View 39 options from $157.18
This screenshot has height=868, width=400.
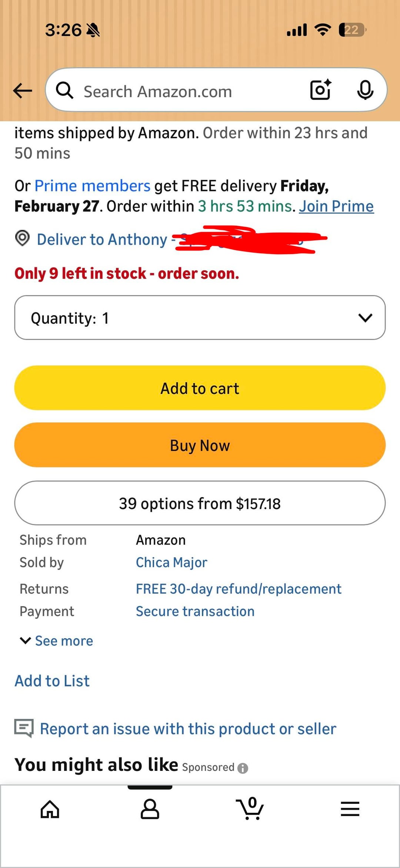click(200, 503)
